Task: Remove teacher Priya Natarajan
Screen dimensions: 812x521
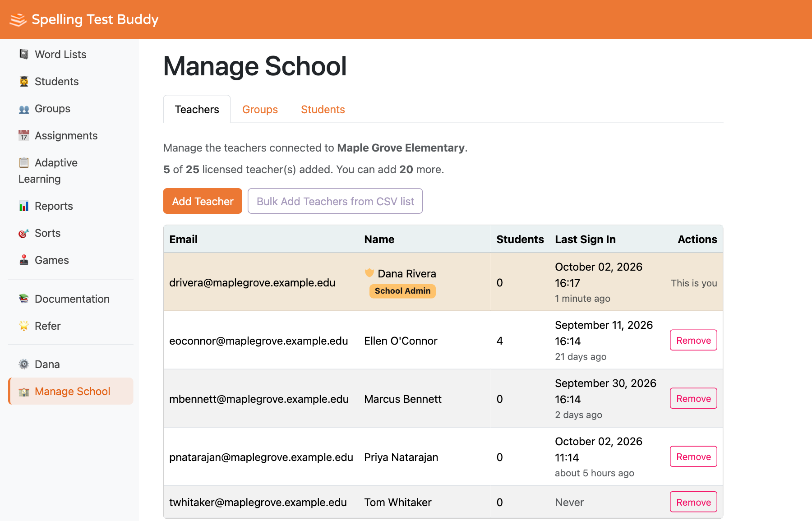Action: 693,456
